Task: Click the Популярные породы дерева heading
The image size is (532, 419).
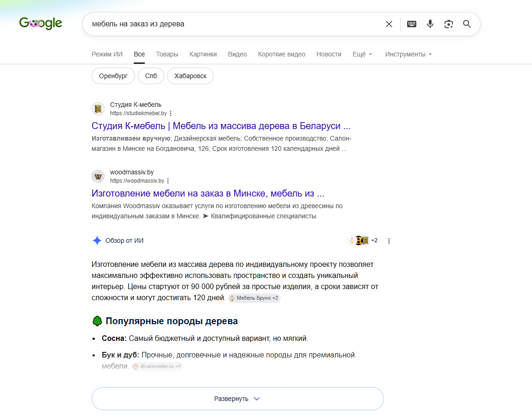Action: tap(172, 321)
